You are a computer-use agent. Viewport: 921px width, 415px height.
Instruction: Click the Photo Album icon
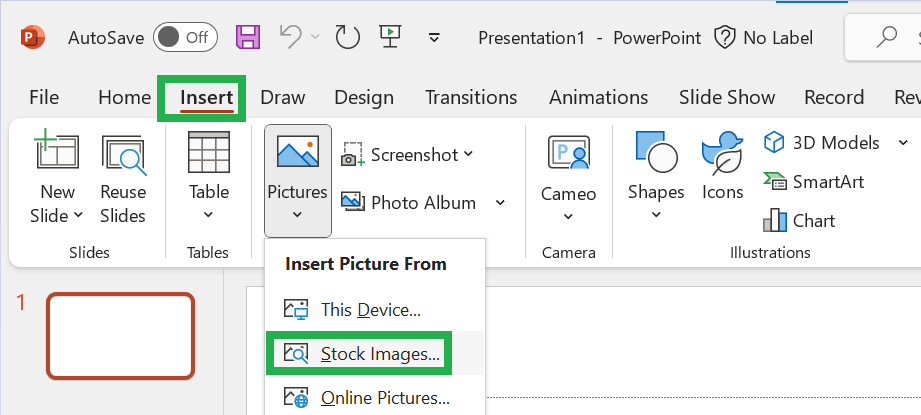coord(353,202)
